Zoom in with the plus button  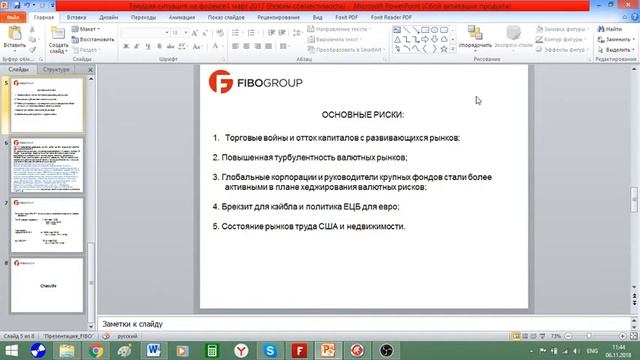tap(622, 336)
